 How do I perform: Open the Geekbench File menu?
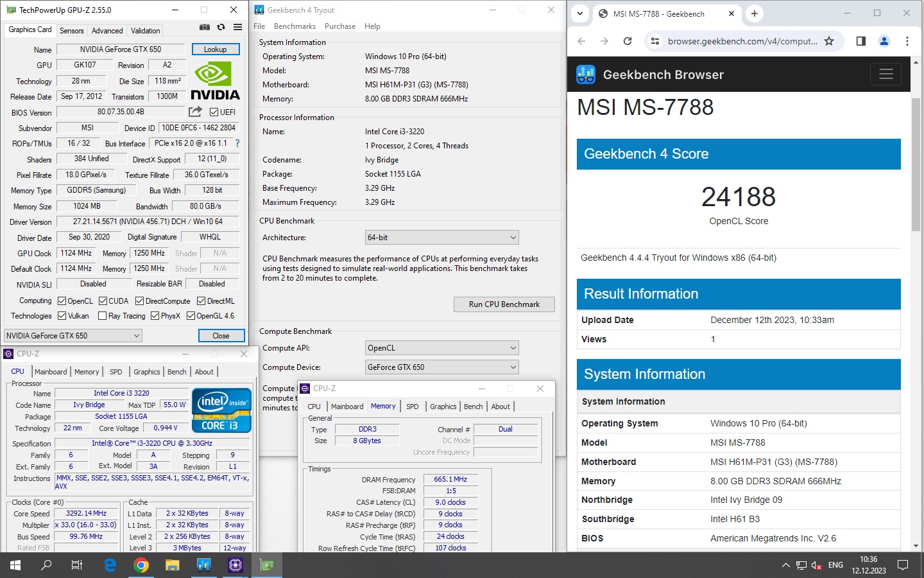click(259, 26)
